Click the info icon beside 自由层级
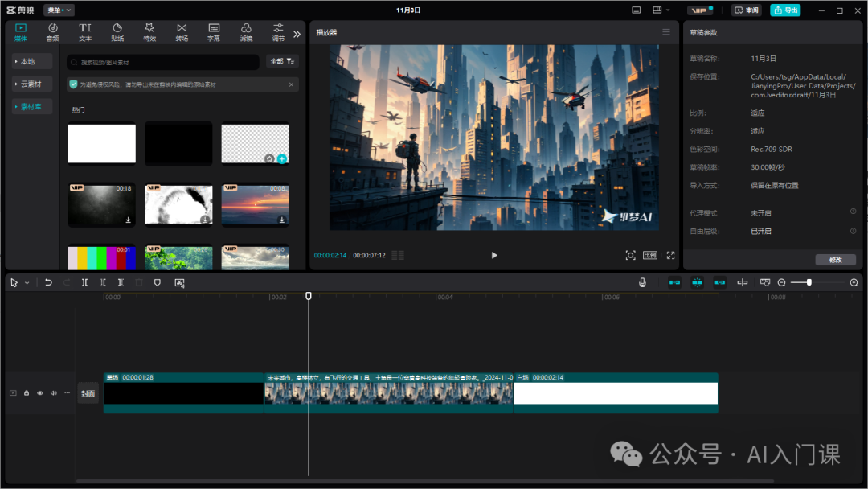Screen dimensions: 868x489 click(x=853, y=231)
